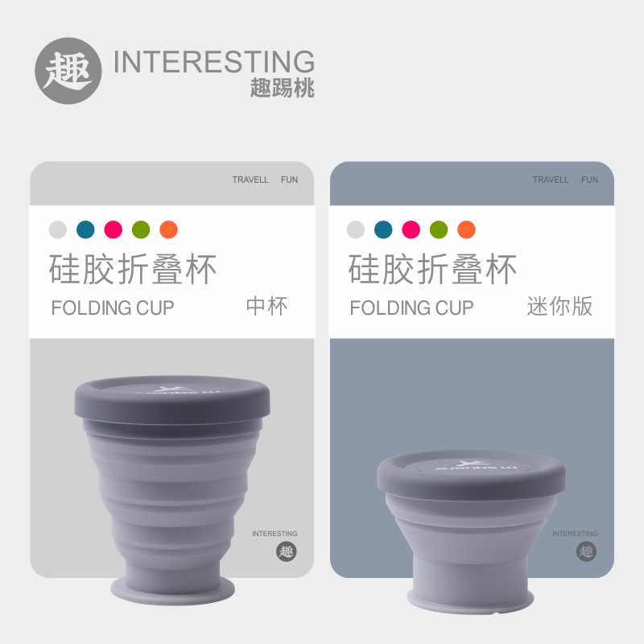Click the 中杯 size label
644x644 pixels.
[267, 307]
